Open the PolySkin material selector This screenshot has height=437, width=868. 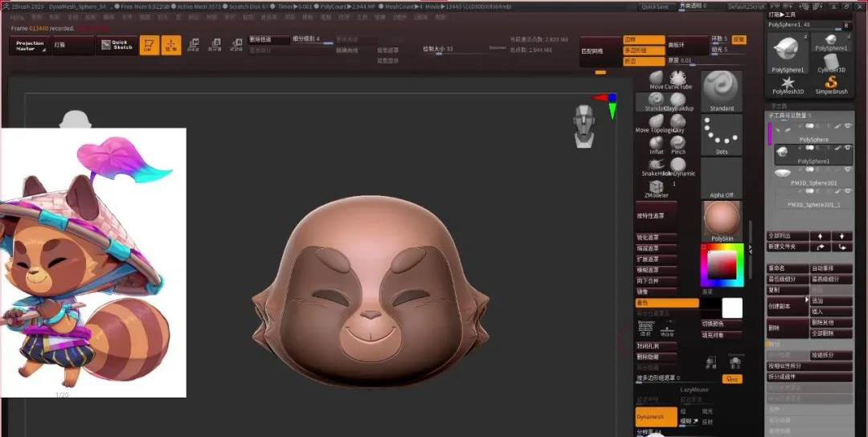point(722,221)
